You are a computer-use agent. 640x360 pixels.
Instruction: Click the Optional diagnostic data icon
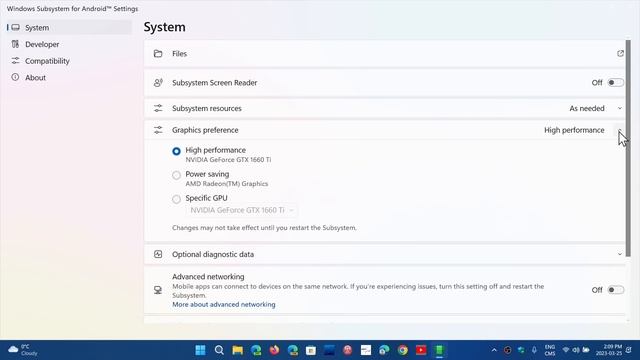click(158, 254)
